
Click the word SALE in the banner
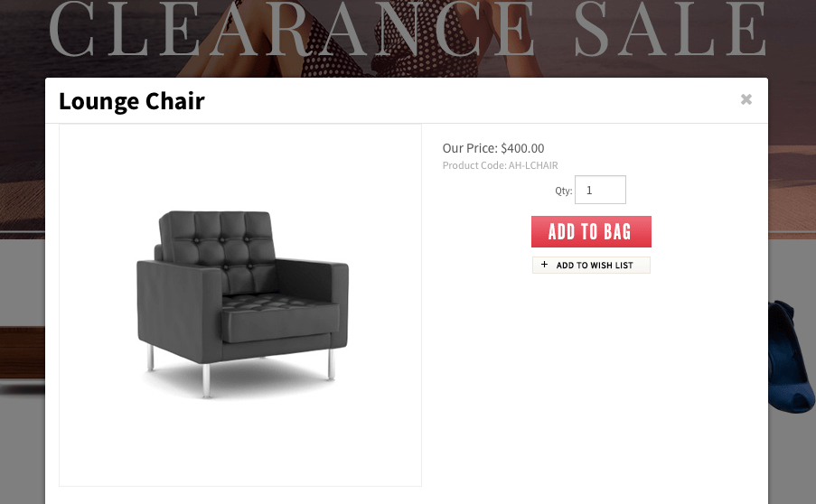[671, 29]
